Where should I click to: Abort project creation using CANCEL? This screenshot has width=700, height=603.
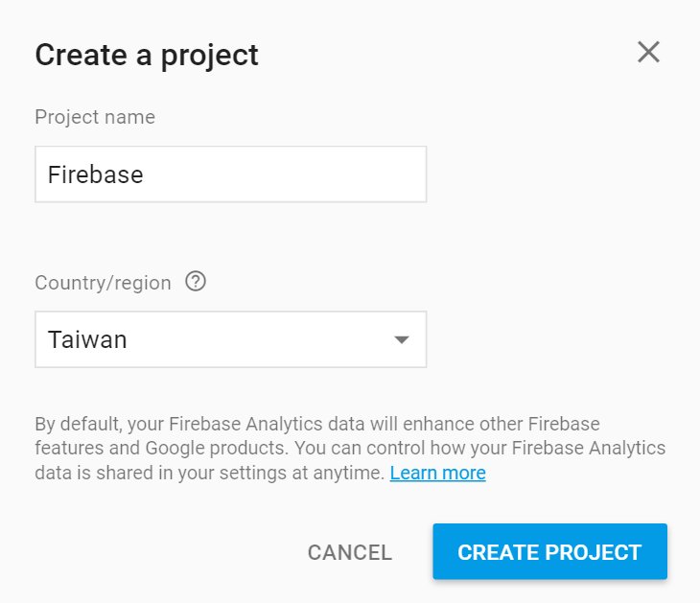pyautogui.click(x=350, y=552)
